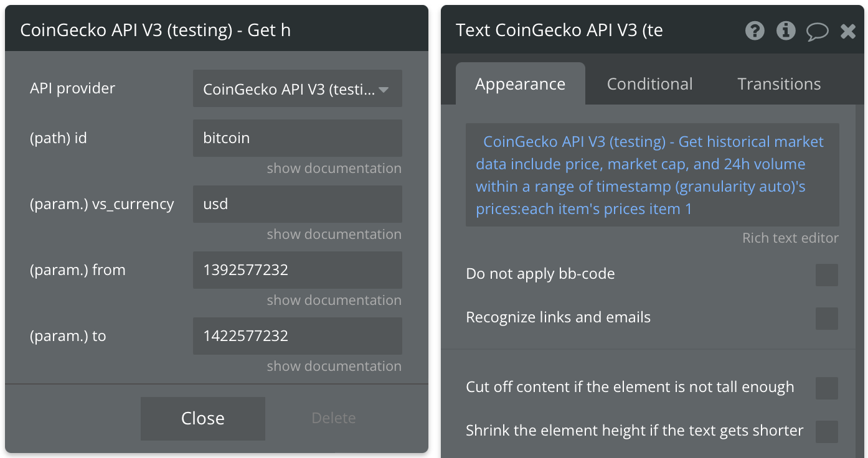Screen dimensions: 868x458
Task: Enable Do not apply bb-code checkbox
Action: click(827, 274)
